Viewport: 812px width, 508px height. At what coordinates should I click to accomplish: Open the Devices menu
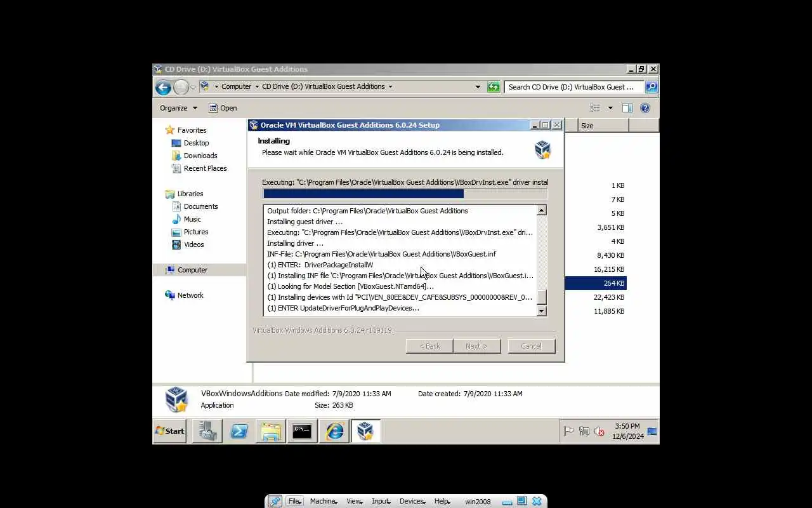(412, 501)
